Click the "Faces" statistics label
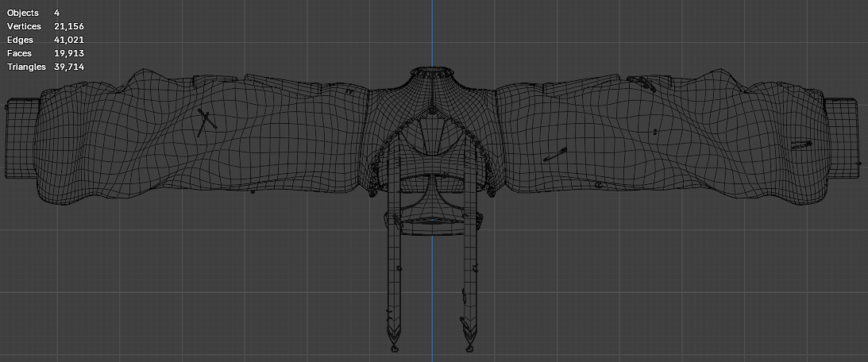868x362 pixels. 19,53
